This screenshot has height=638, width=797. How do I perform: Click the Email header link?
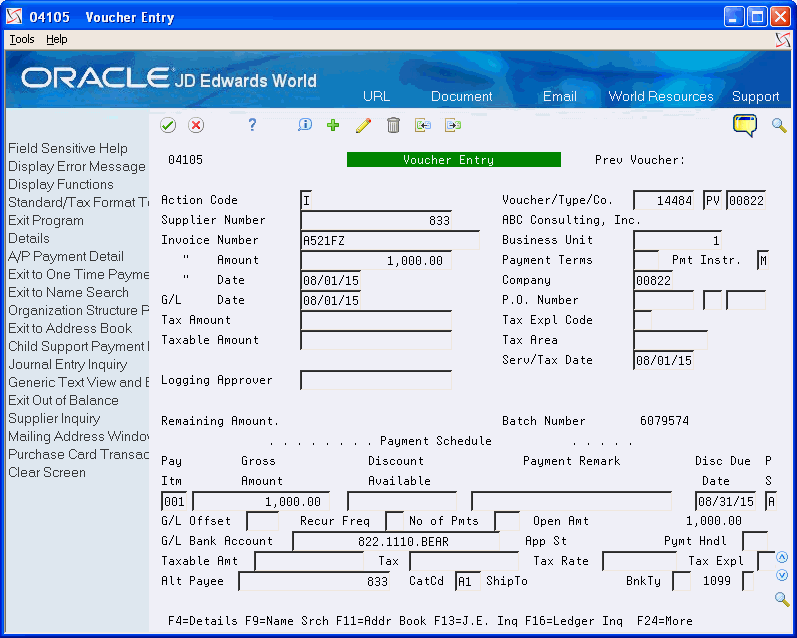[x=560, y=96]
